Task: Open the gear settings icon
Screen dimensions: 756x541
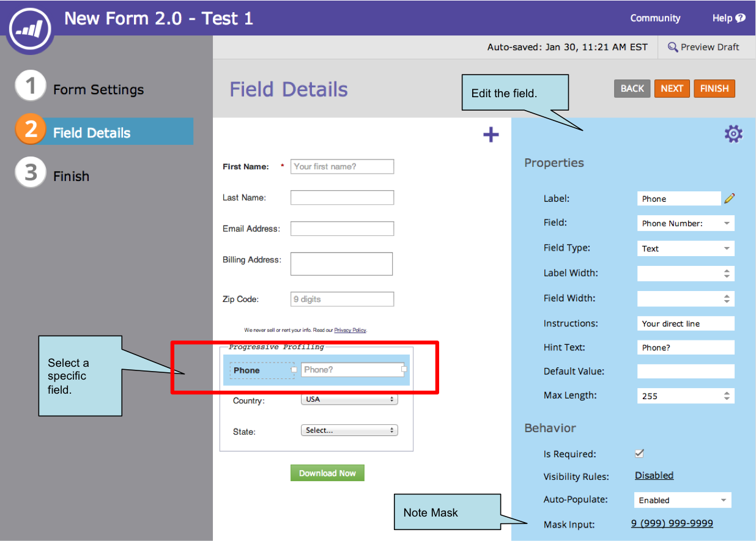Action: coord(733,134)
